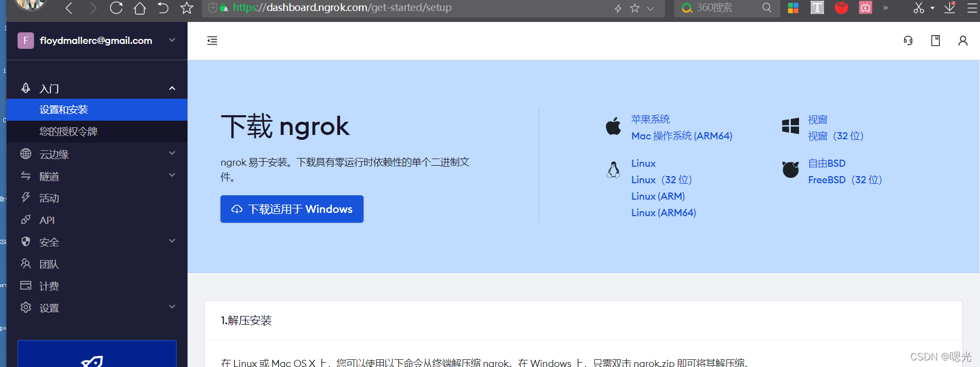Expand the 云边缘 sidebar section

pyautogui.click(x=97, y=154)
